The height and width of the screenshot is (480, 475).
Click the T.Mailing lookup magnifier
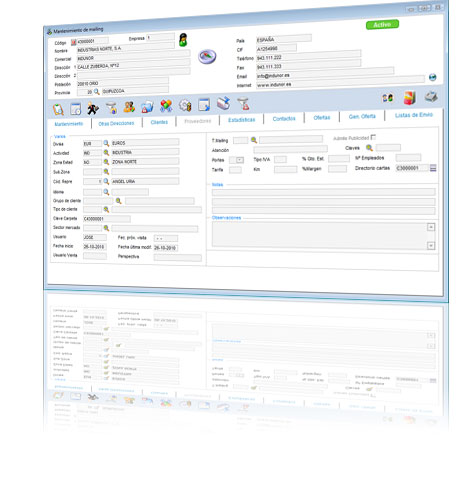[x=254, y=140]
